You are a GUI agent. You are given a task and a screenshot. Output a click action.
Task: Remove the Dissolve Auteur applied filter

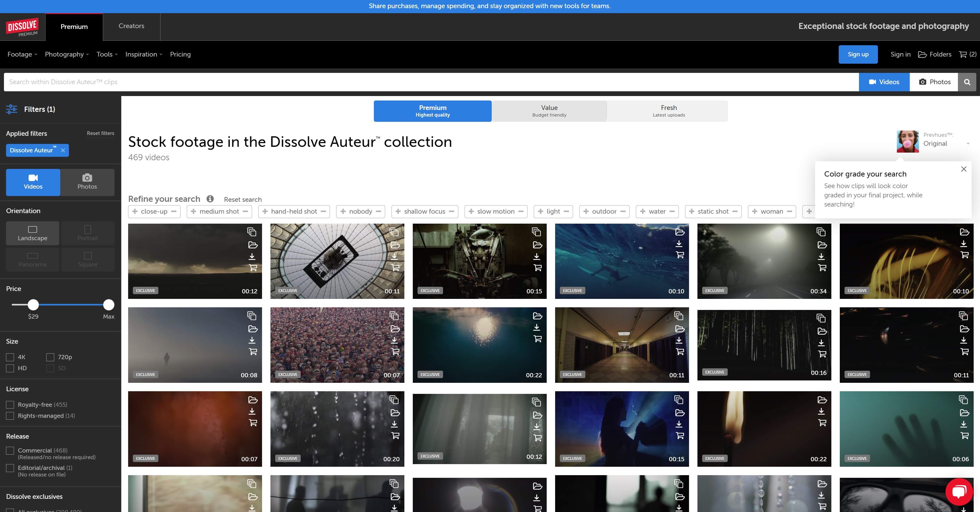coord(63,150)
